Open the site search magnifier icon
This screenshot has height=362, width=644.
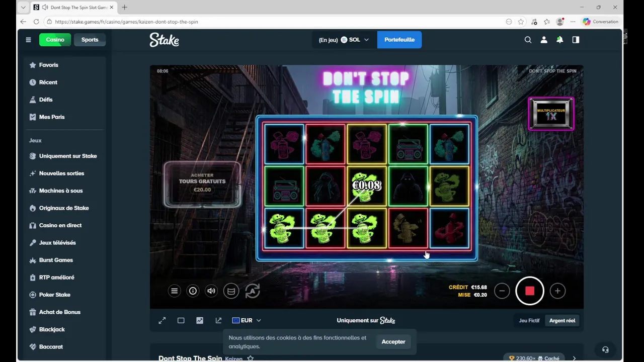(528, 40)
